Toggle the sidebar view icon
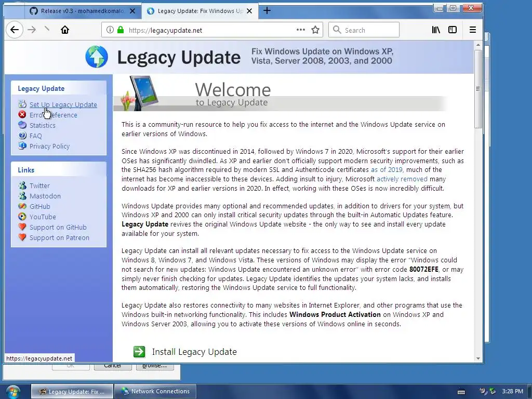 point(453,30)
